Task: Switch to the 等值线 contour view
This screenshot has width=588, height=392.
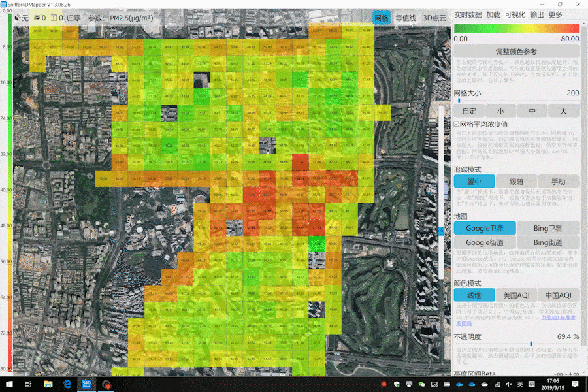Action: [405, 18]
